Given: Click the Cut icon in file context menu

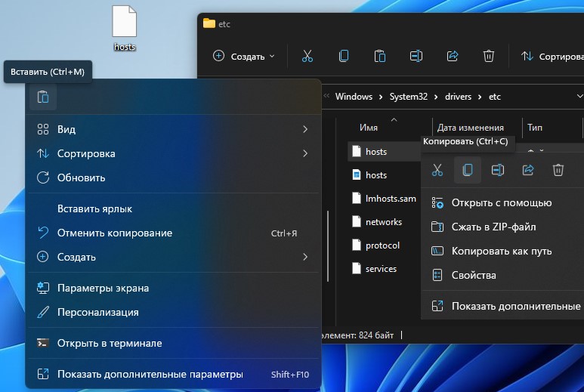Looking at the screenshot, I should click(x=437, y=170).
